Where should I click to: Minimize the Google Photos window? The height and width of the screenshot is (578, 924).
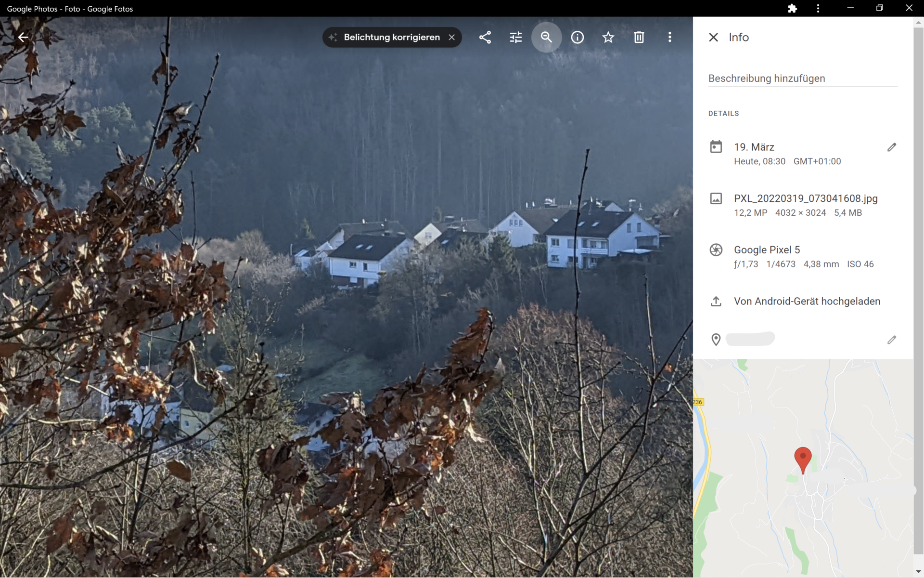pos(850,8)
